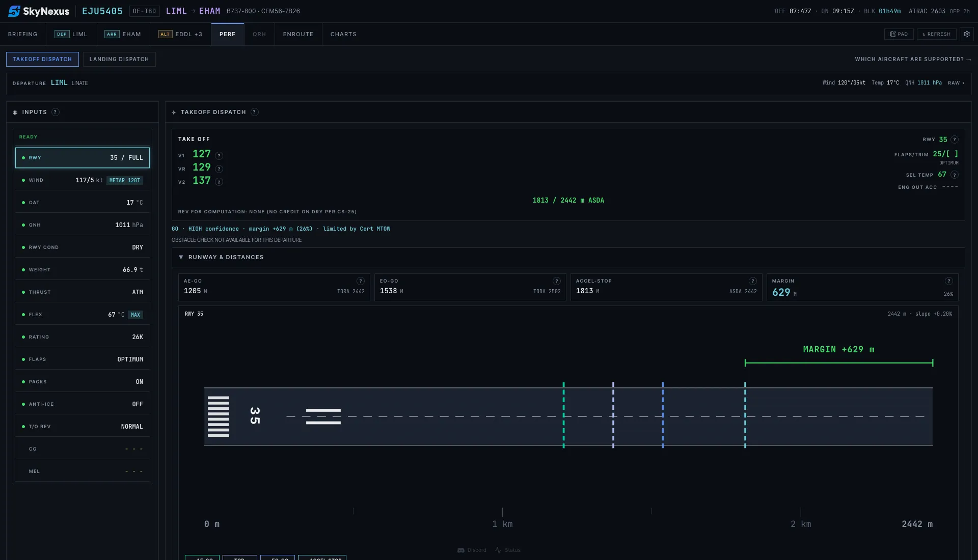Open the FLAPS OPTIMUM selector
Screen dimensions: 978x560
(x=83, y=359)
